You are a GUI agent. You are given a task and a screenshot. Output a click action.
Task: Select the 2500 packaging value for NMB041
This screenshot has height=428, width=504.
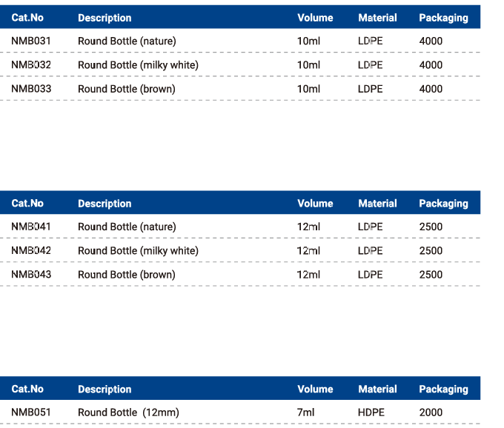(x=431, y=227)
